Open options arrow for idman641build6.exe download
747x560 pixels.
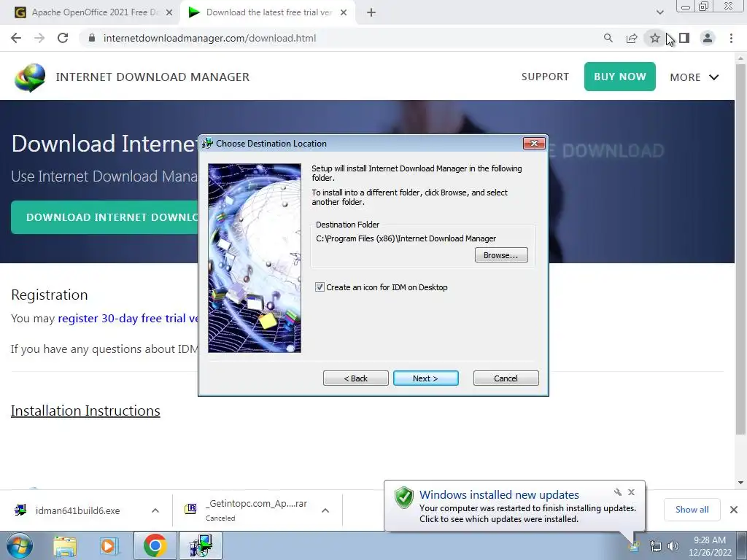[x=155, y=510]
